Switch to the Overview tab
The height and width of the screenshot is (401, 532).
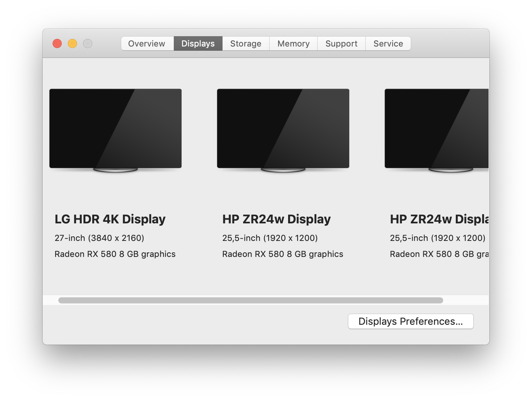click(147, 43)
